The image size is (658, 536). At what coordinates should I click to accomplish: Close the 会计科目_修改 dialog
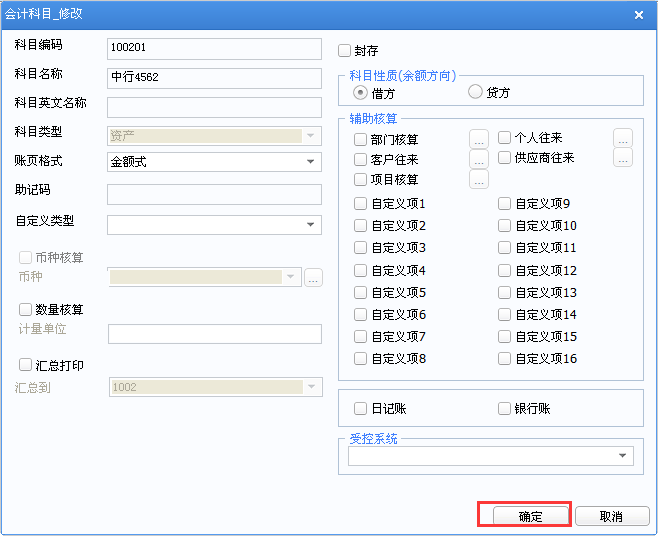[639, 14]
